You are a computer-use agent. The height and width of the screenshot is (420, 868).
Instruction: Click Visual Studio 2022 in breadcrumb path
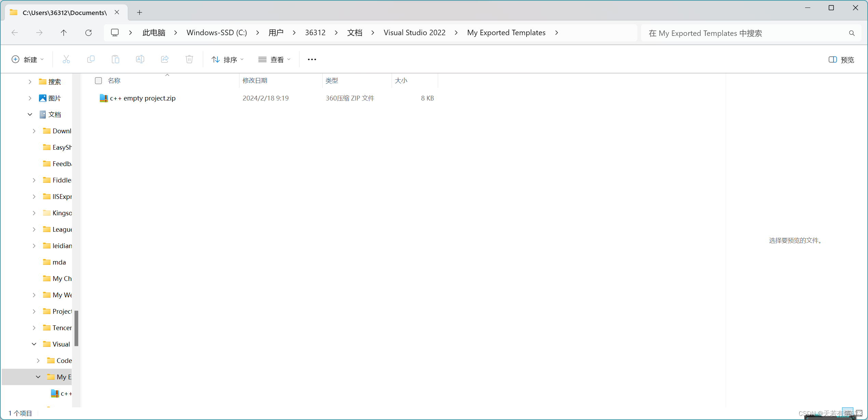pyautogui.click(x=414, y=33)
